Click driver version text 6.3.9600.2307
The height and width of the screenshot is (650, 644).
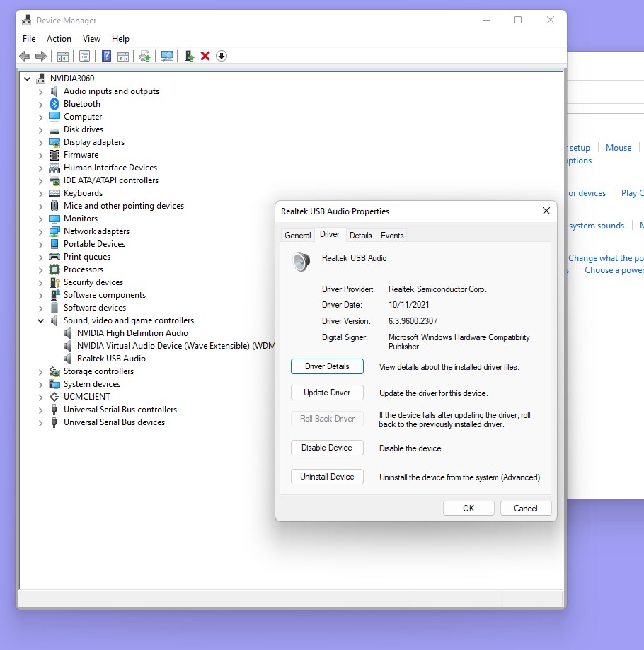[413, 321]
